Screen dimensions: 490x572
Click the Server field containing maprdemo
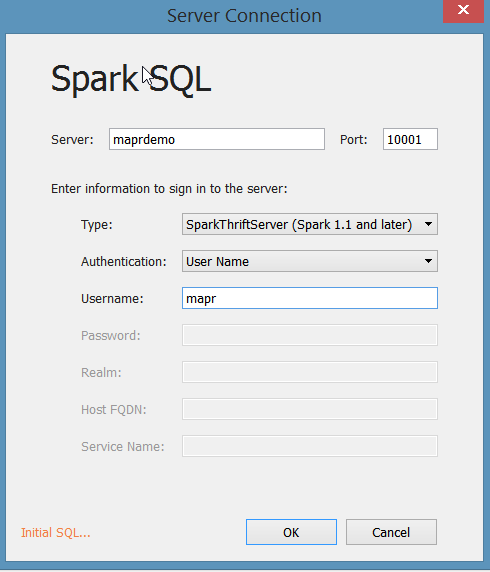(x=217, y=139)
